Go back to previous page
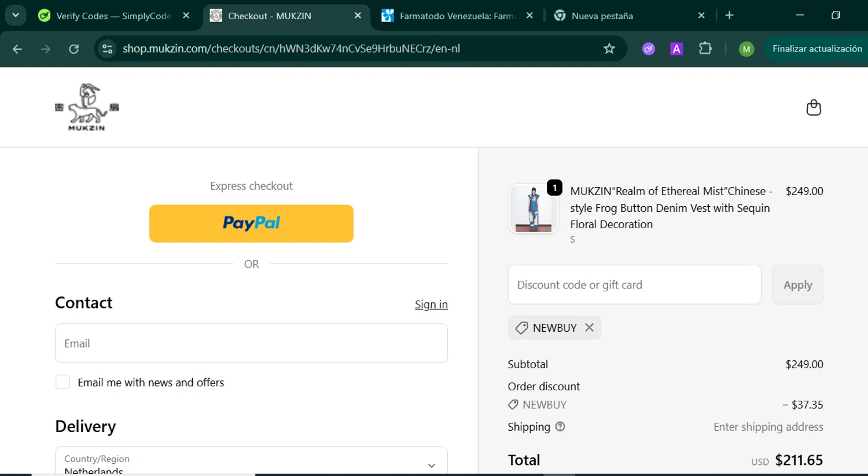 (17, 49)
